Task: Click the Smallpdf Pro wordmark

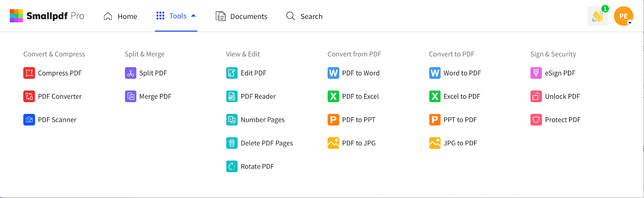Action: point(56,16)
